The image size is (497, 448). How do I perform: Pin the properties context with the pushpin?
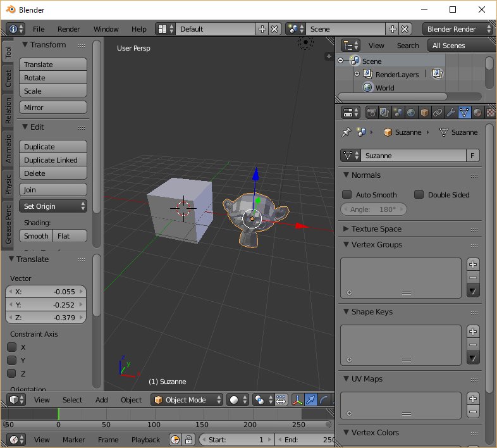click(x=347, y=132)
